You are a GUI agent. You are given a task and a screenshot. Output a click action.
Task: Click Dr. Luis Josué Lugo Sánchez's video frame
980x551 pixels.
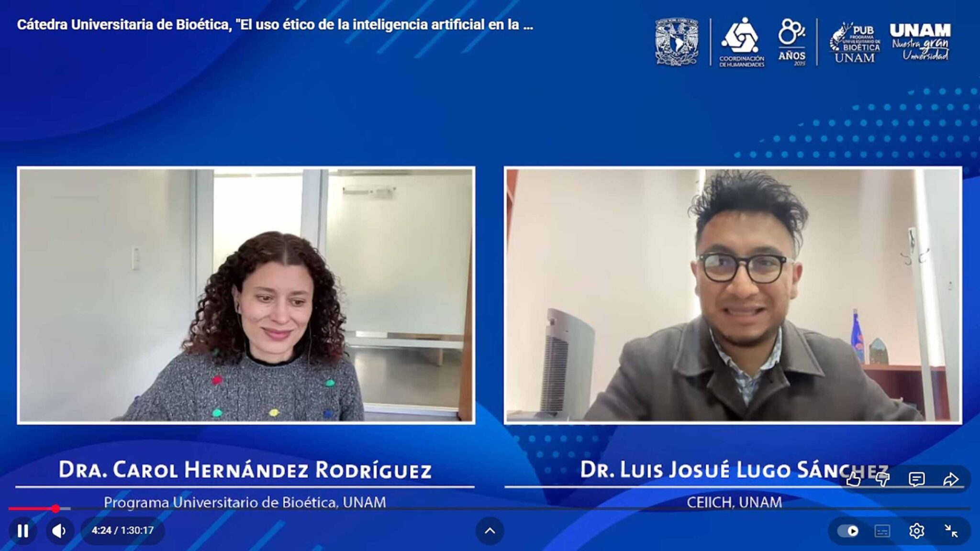pyautogui.click(x=733, y=295)
